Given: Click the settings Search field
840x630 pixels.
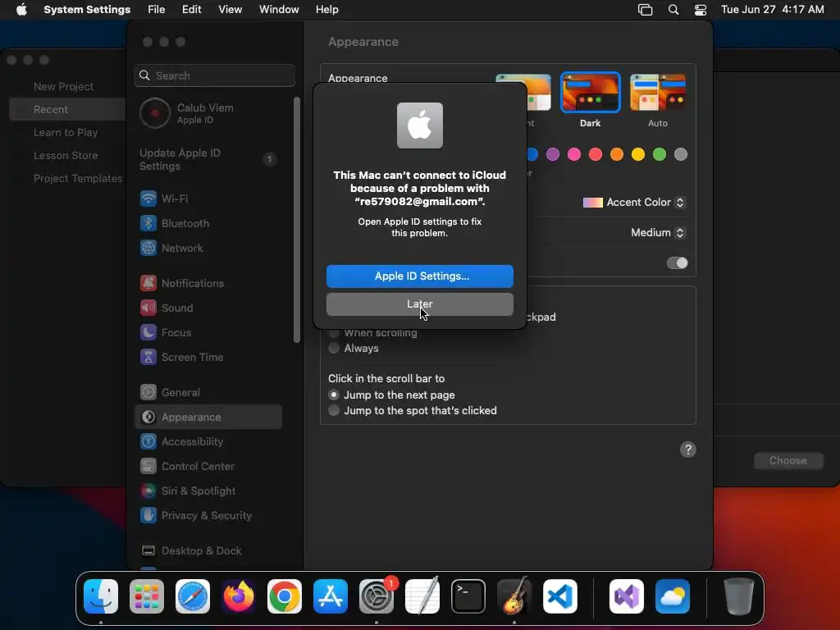Looking at the screenshot, I should [x=214, y=75].
